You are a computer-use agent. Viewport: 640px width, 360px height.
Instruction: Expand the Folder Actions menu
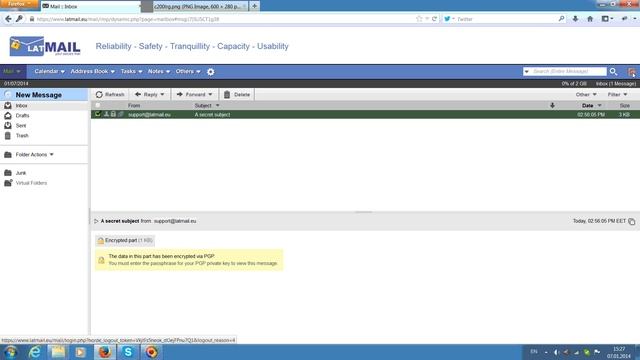(x=34, y=155)
